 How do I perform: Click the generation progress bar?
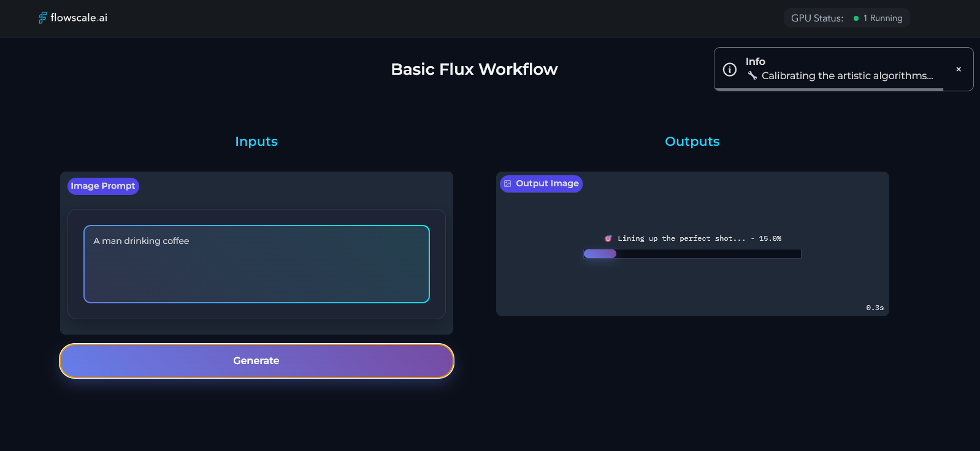pyautogui.click(x=692, y=254)
